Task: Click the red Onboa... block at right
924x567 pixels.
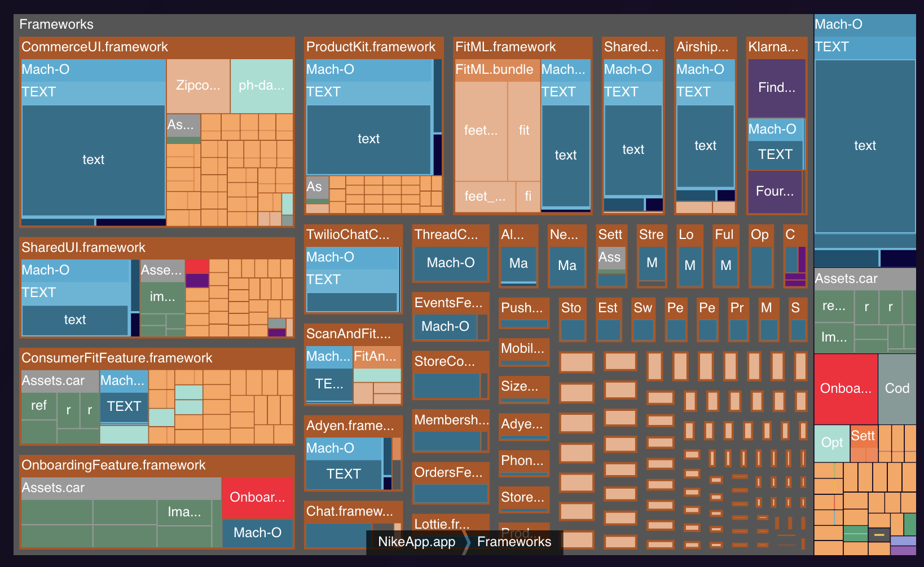Action: pos(846,389)
